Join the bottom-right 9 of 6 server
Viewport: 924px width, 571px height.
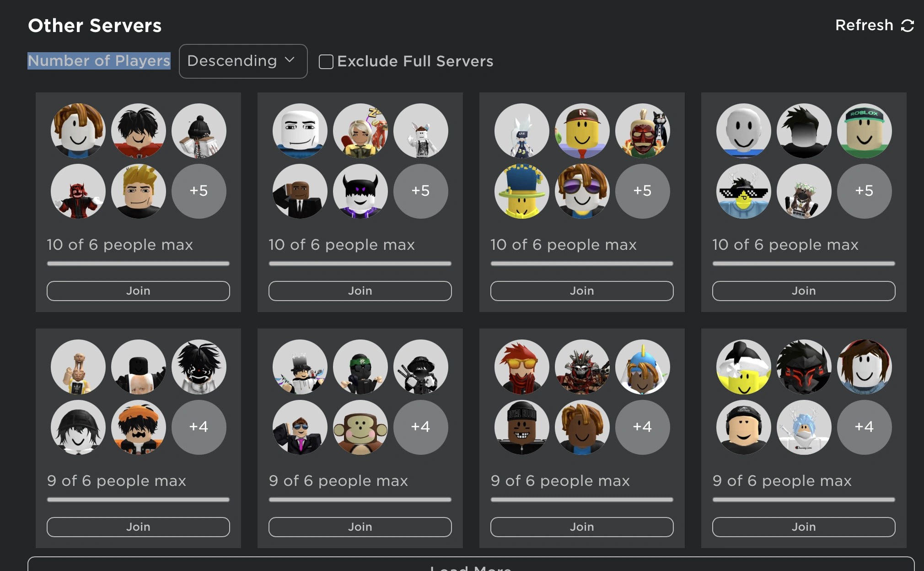[x=803, y=527]
